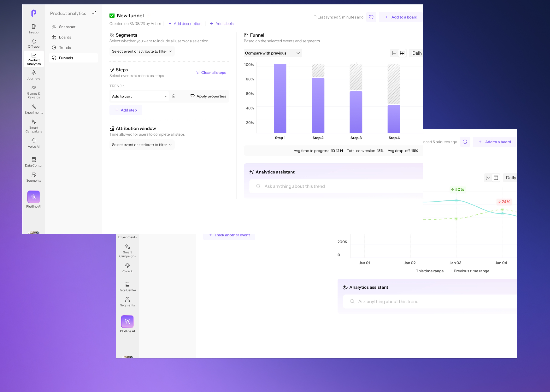Open the Attribution window filter dropdown
The height and width of the screenshot is (392, 550).
click(142, 145)
